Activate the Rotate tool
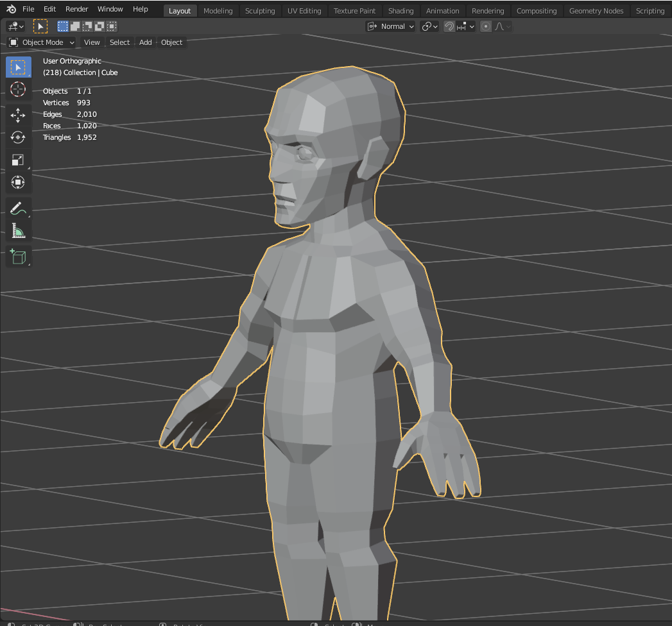Viewport: 672px width, 626px height. click(18, 137)
